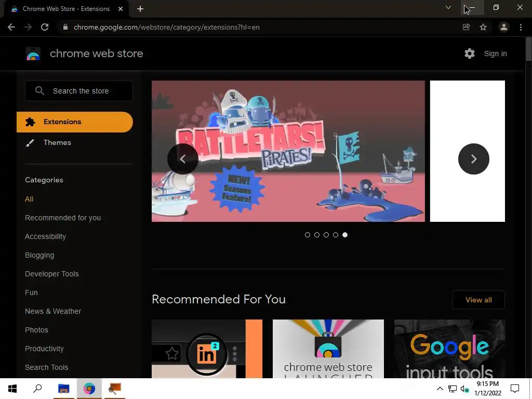Click the search magnifier icon in store
The image size is (532, 399).
[39, 91]
